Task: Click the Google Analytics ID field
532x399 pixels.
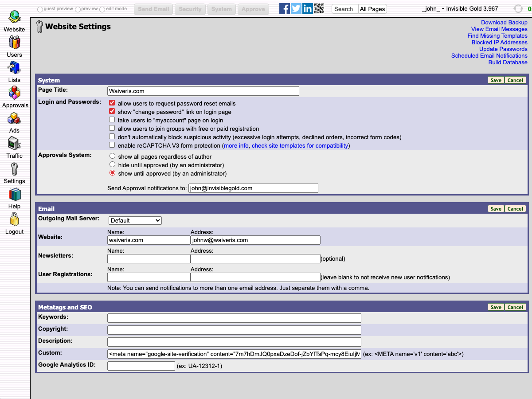Action: point(141,366)
